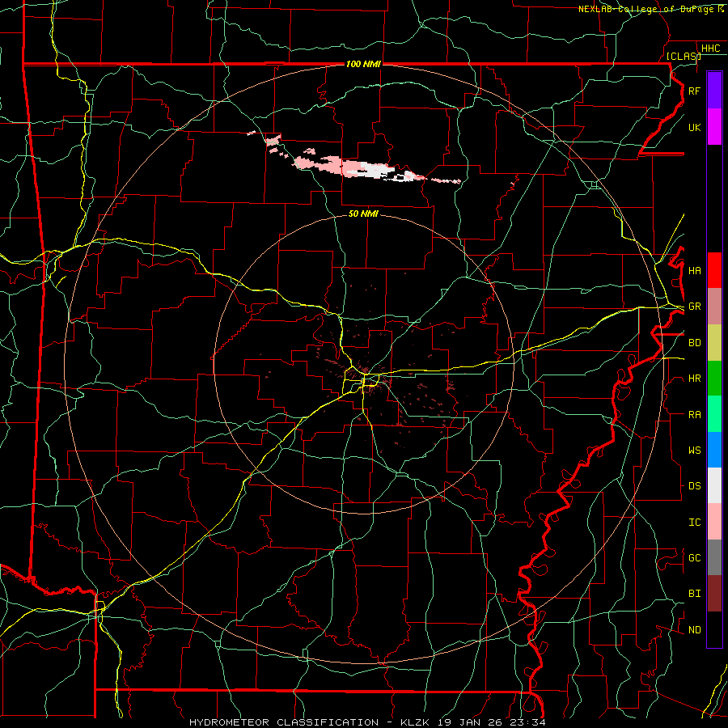Click the HR legend label
Viewport: 728px width, 728px height.
point(694,379)
